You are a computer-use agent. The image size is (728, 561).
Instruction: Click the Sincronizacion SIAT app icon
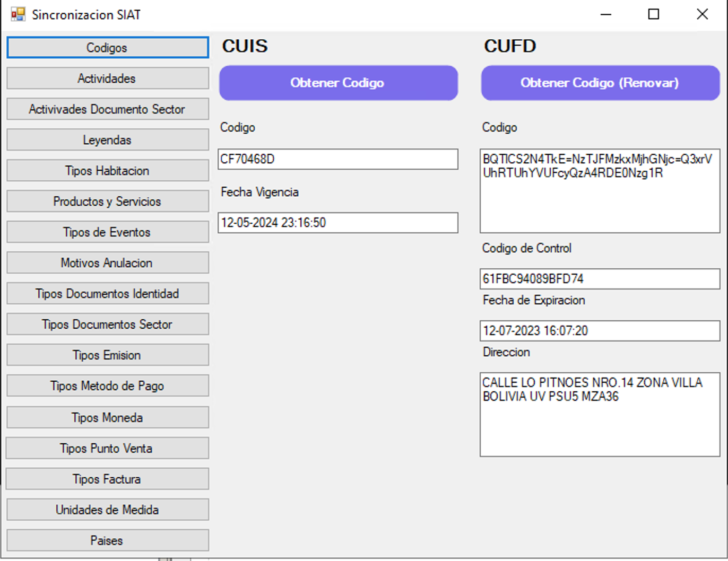(x=18, y=14)
